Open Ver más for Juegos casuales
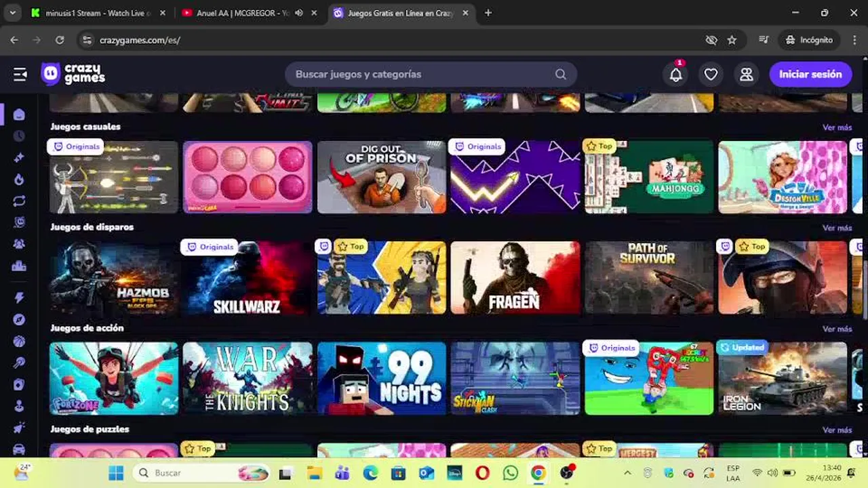This screenshot has width=868, height=488. (x=837, y=127)
